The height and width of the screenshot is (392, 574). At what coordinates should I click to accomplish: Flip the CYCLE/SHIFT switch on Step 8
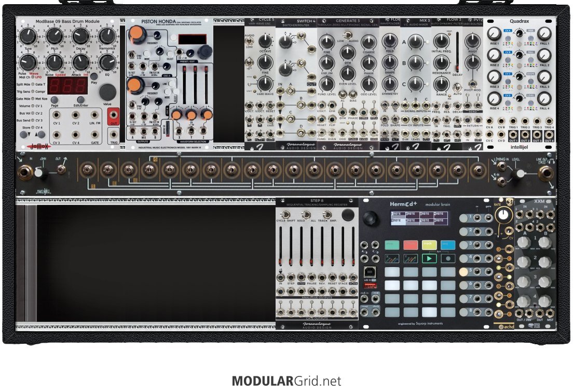285,215
